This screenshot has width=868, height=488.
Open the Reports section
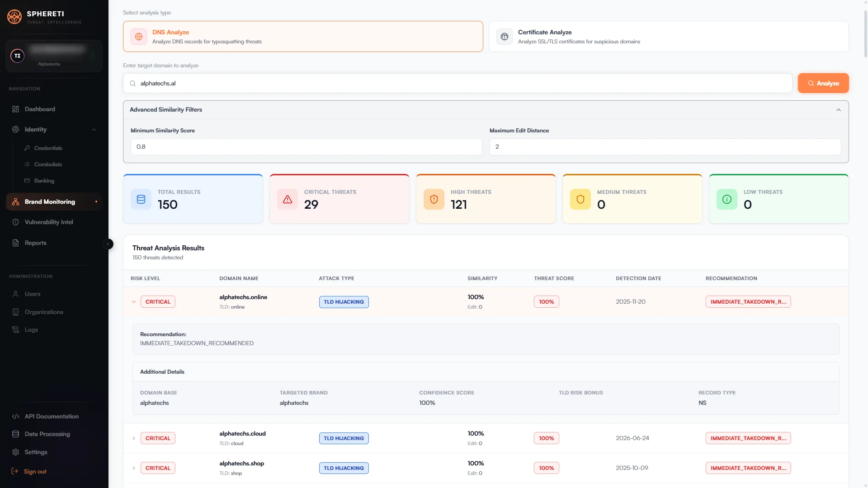[x=54, y=243]
